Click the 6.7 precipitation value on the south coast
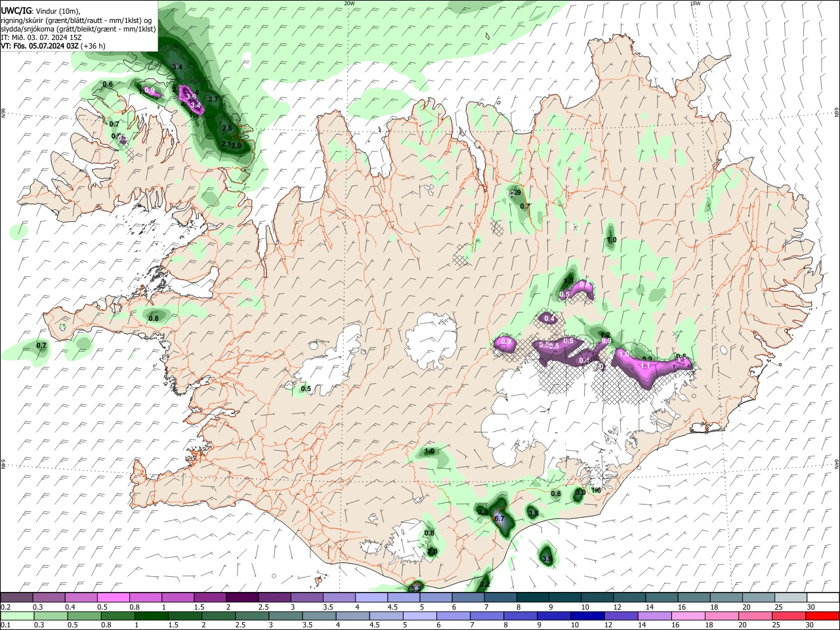840x630 pixels. pyautogui.click(x=499, y=518)
